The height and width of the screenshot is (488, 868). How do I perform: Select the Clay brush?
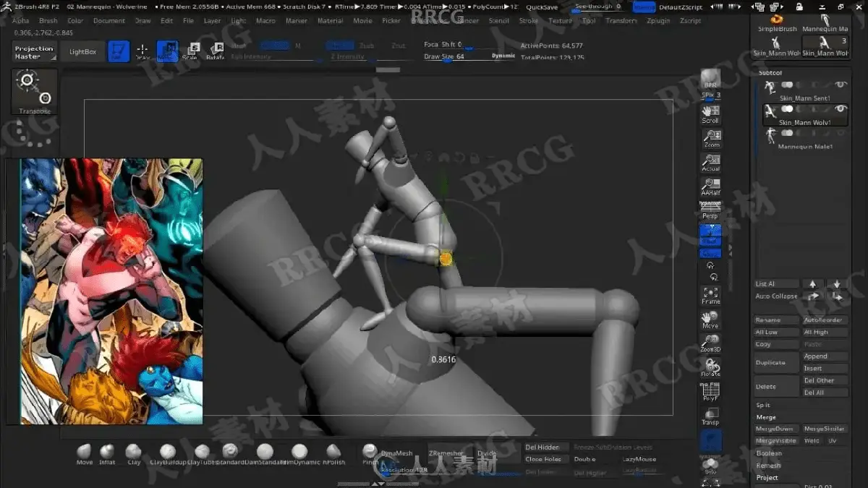(x=134, y=453)
